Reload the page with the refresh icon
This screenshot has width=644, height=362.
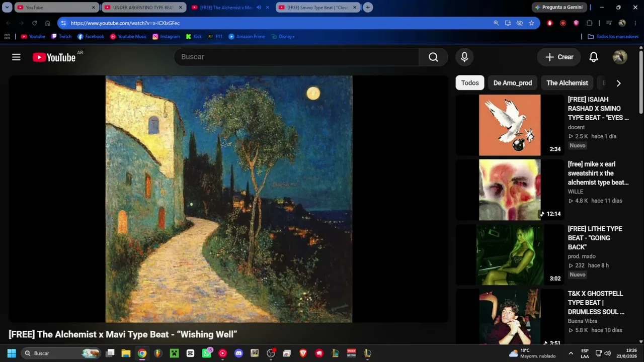click(34, 23)
